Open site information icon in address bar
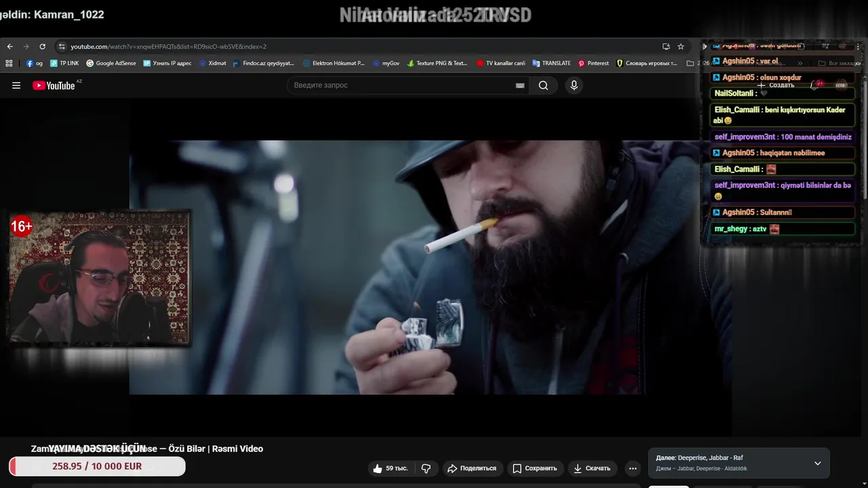The image size is (868, 488). 62,47
